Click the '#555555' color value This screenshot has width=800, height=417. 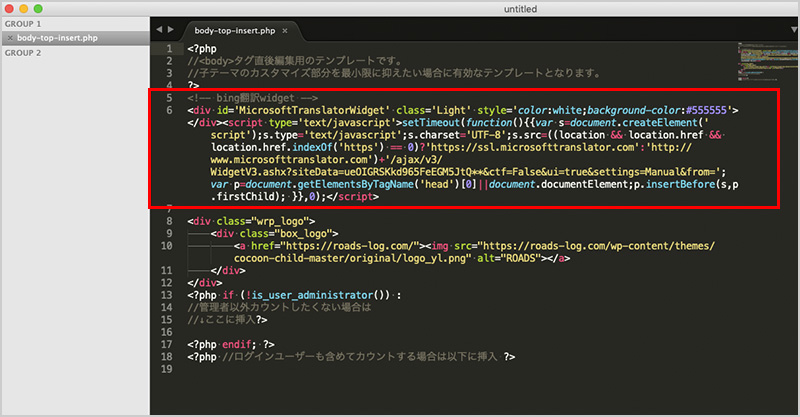tap(707, 110)
